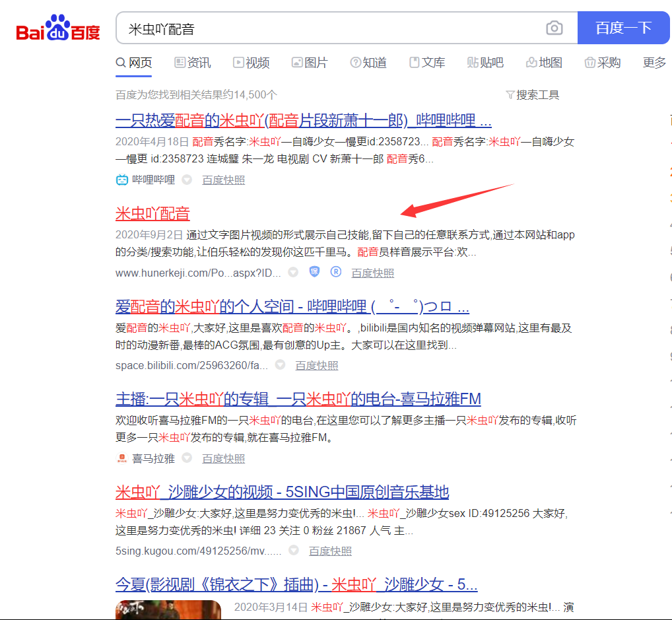
Task: Click the 哔哩哔哩 source name
Action: pos(153,180)
